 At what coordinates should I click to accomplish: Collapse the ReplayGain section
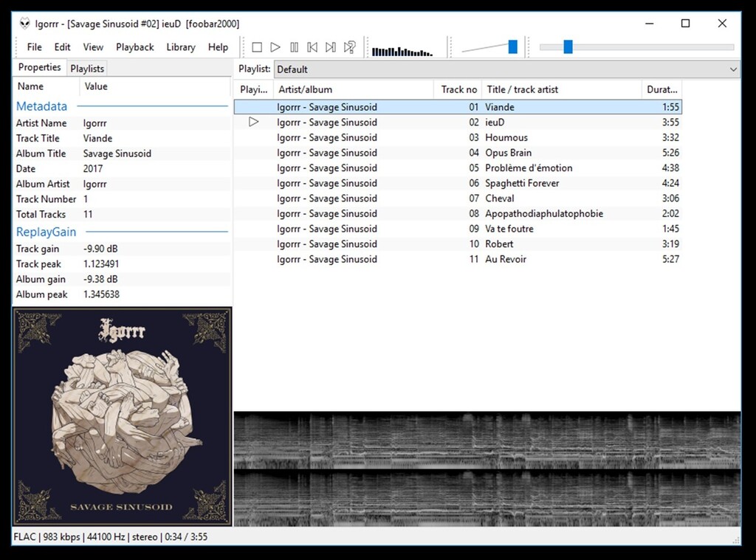[x=46, y=232]
